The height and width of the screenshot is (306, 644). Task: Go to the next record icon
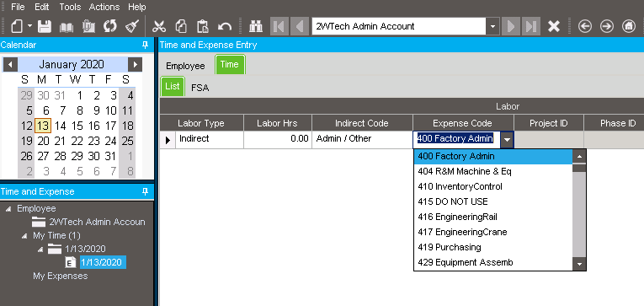pyautogui.click(x=511, y=26)
